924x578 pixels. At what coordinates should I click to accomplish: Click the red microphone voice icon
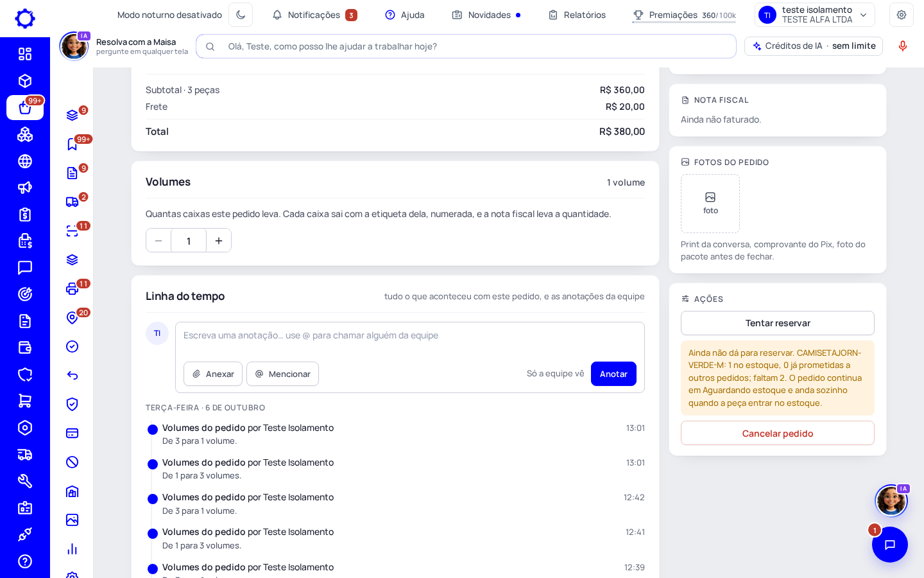903,46
